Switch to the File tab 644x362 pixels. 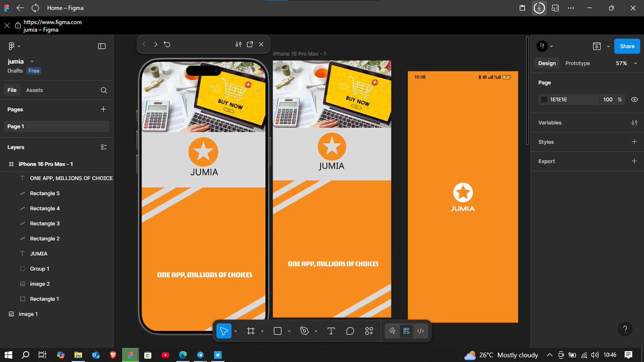[12, 90]
